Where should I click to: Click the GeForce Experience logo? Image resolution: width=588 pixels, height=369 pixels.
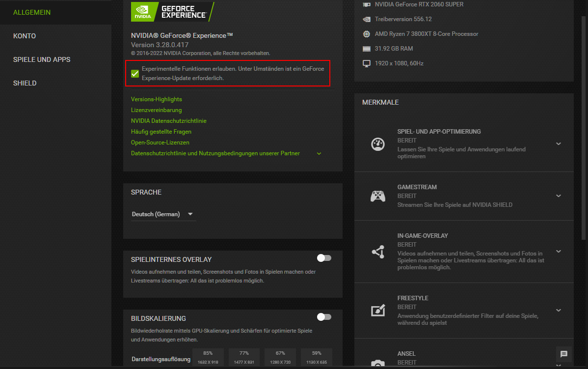(x=172, y=12)
